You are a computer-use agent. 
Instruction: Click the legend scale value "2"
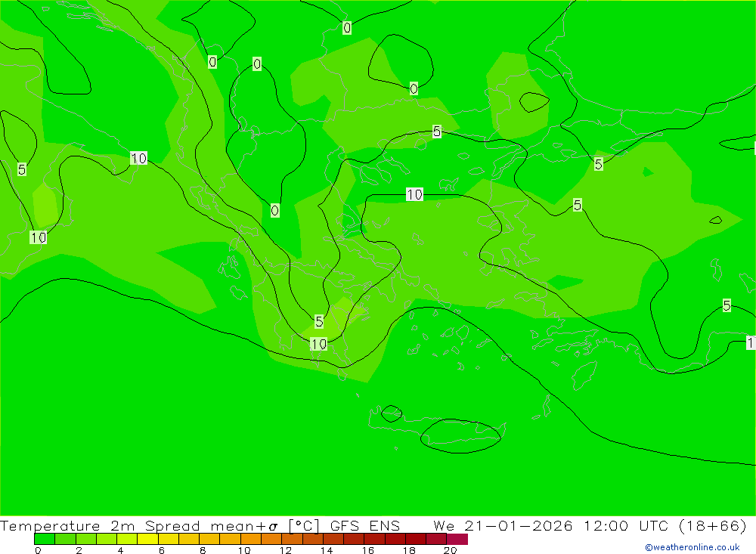click(79, 550)
